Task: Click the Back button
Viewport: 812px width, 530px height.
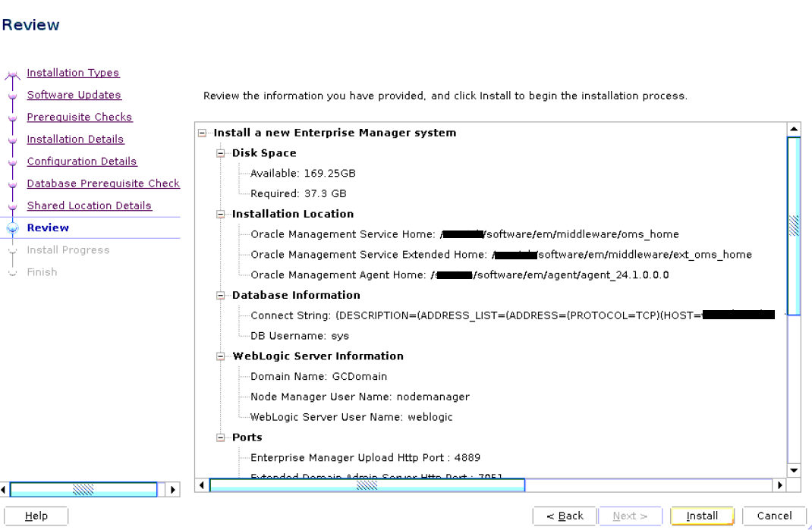Action: [565, 516]
